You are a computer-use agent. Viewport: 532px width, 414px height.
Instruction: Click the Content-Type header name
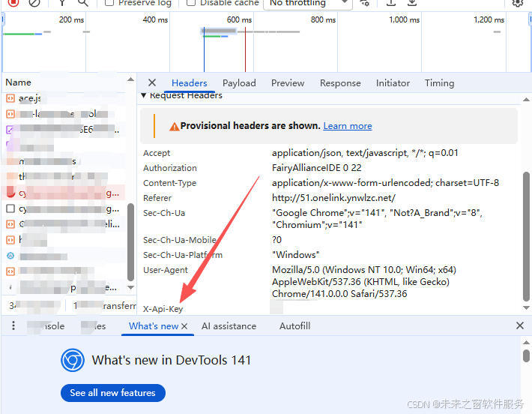[x=169, y=183]
